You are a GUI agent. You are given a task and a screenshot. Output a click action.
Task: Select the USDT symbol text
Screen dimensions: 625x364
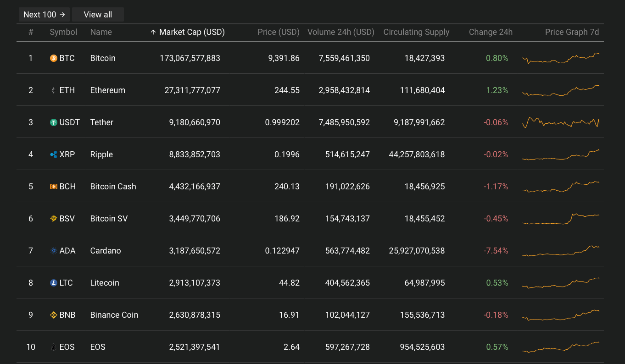(x=70, y=122)
